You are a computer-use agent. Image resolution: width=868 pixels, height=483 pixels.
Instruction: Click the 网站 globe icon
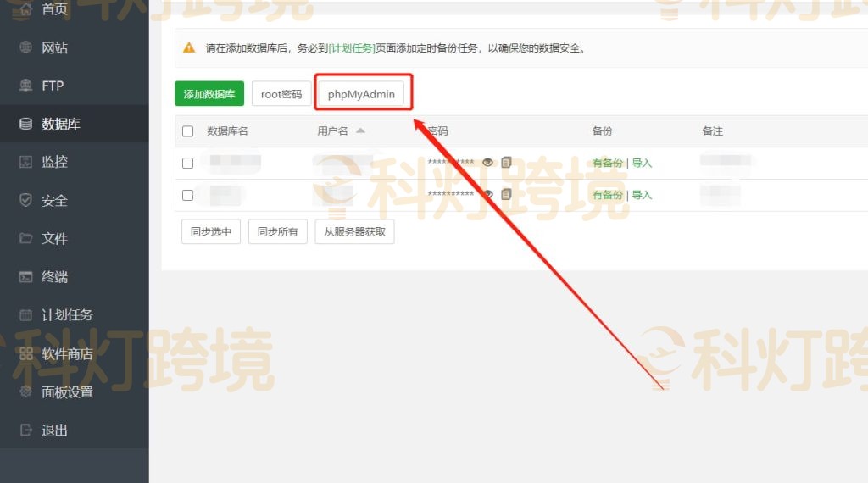click(25, 47)
